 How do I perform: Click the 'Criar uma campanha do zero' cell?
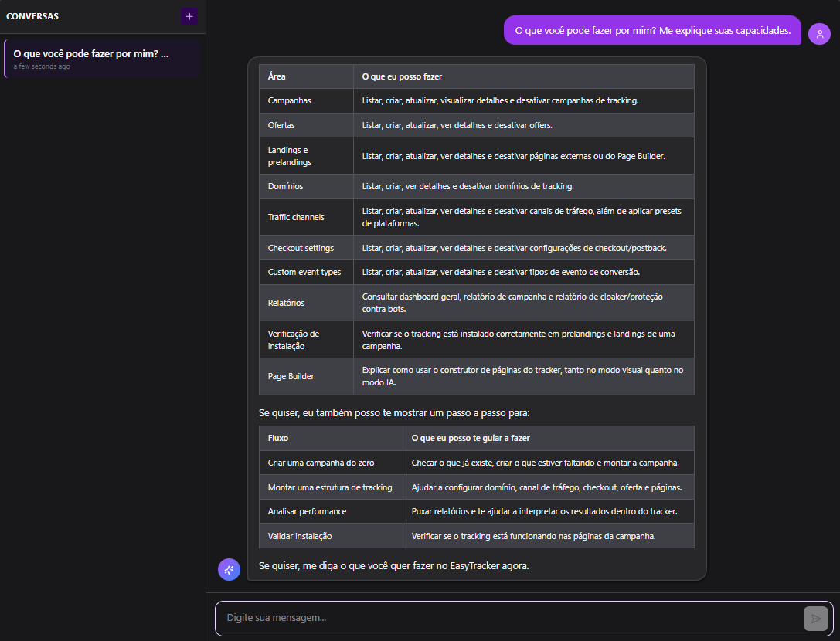point(331,463)
